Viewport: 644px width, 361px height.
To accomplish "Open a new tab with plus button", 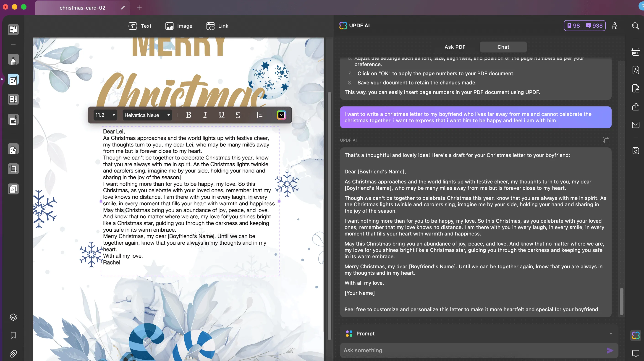I will [139, 8].
